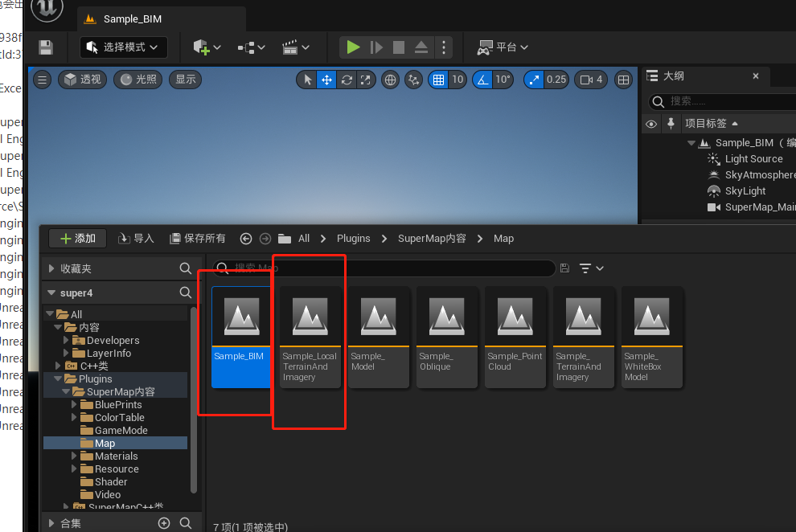Click the path folder icon before All
Screen dimensions: 796x532
[x=285, y=239]
